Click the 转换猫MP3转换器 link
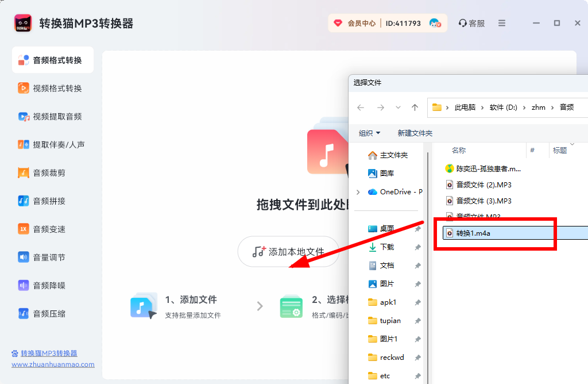Viewport: 588px width, 384px height. pyautogui.click(x=49, y=353)
